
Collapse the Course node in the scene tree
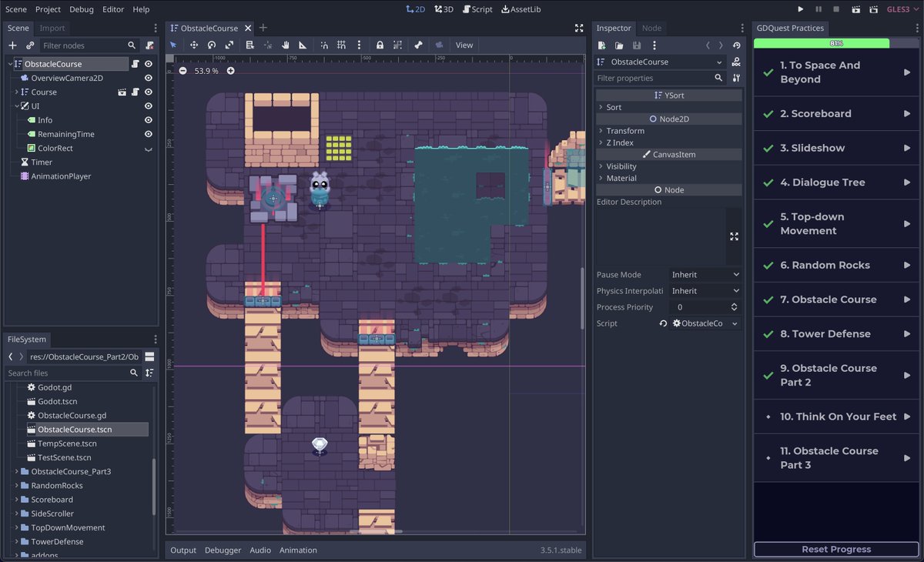tap(16, 92)
